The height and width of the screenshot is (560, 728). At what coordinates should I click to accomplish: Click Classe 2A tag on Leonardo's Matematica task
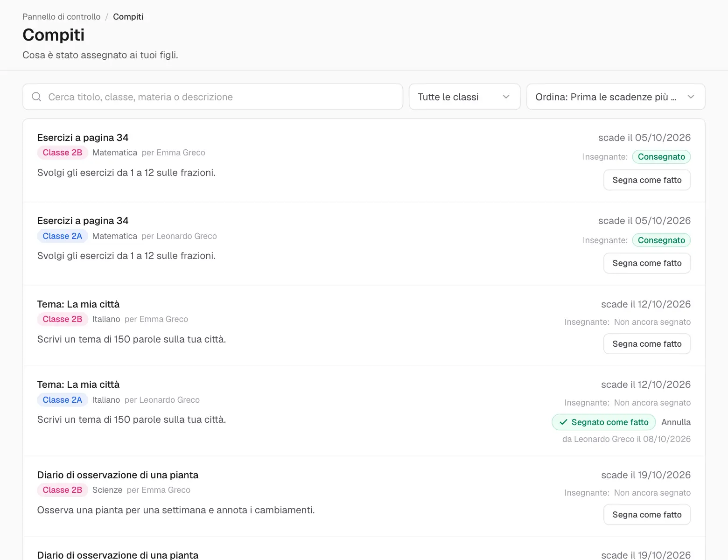(x=63, y=236)
